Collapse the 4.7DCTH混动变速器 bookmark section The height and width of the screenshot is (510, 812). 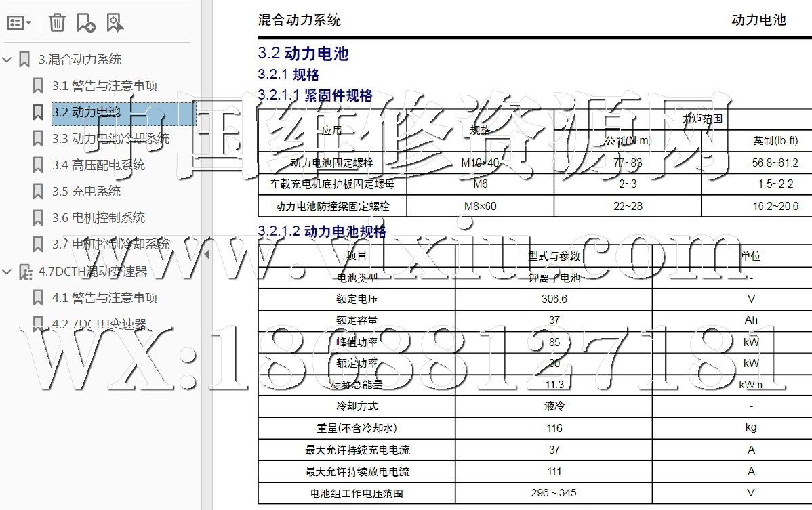point(7,272)
